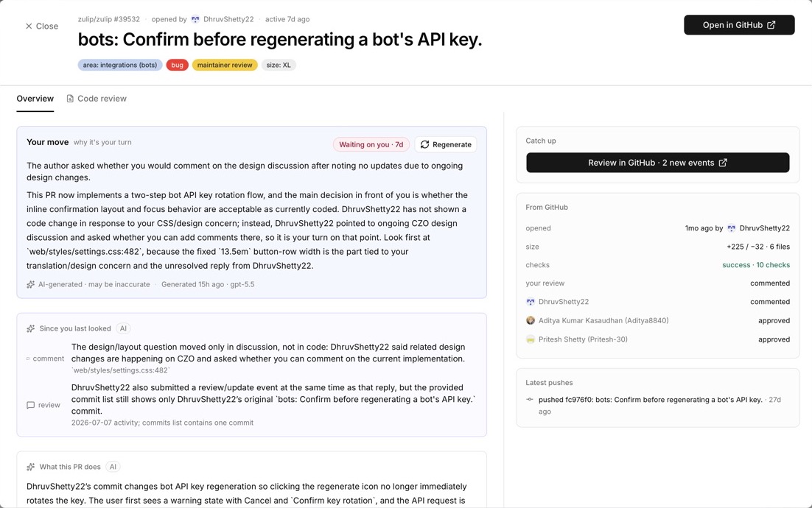Click the Code review document icon

70,99
